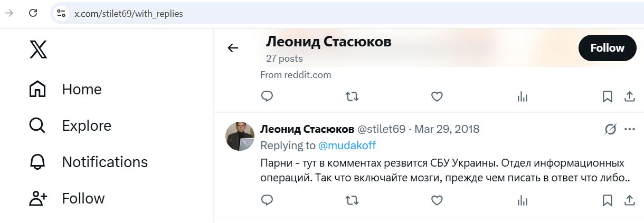644x223 pixels.
Task: Share the reddit.com post
Action: click(x=629, y=96)
